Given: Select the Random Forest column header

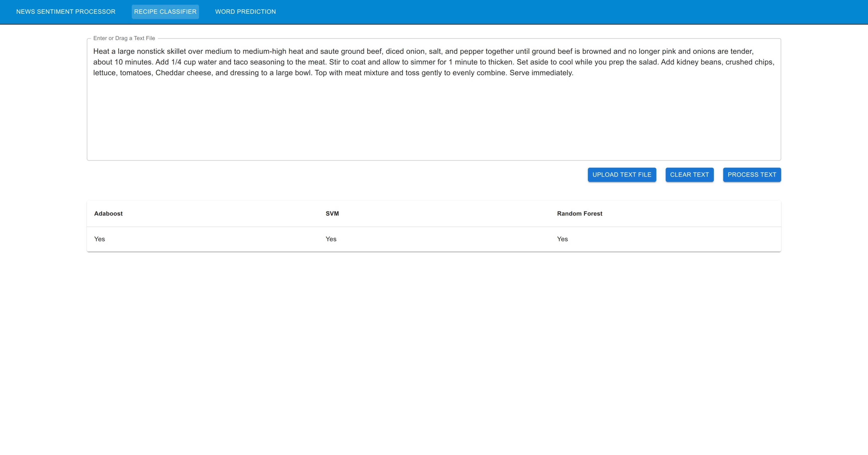Looking at the screenshot, I should 580,213.
